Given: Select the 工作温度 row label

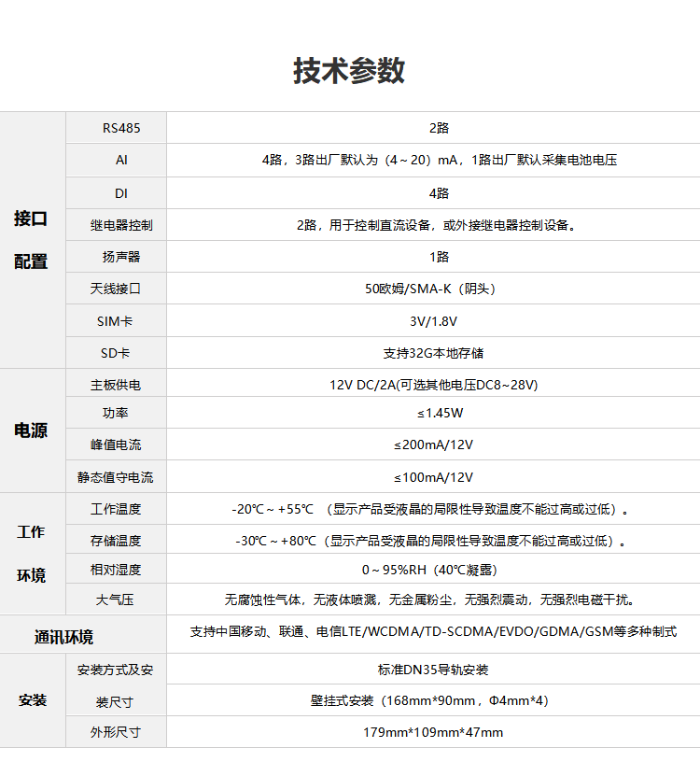Looking at the screenshot, I should tap(116, 509).
